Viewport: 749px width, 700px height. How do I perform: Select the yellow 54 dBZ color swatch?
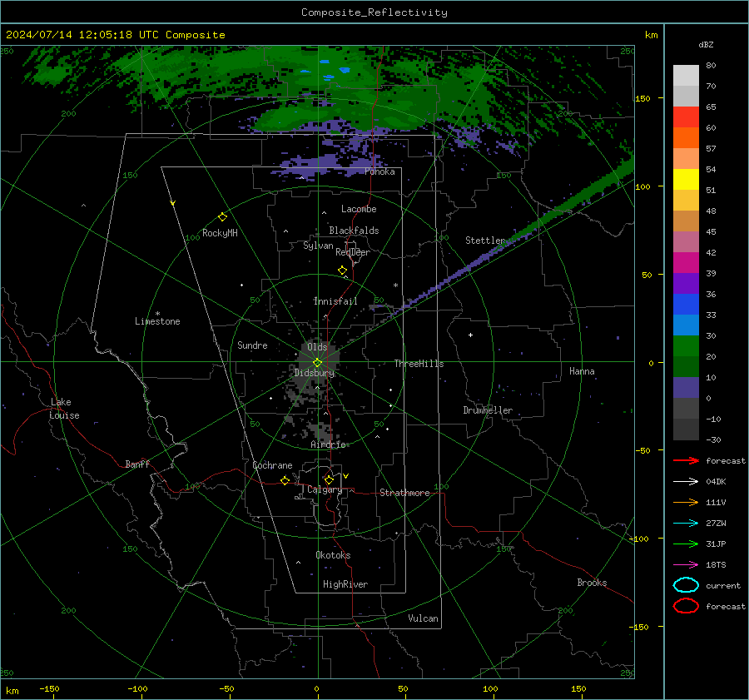pyautogui.click(x=686, y=179)
